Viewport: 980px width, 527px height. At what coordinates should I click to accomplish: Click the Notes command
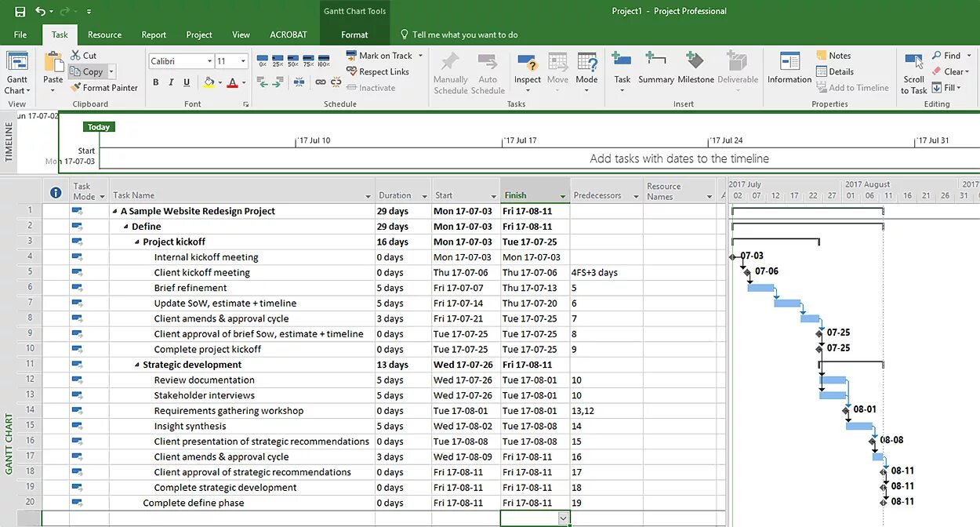[x=833, y=56]
